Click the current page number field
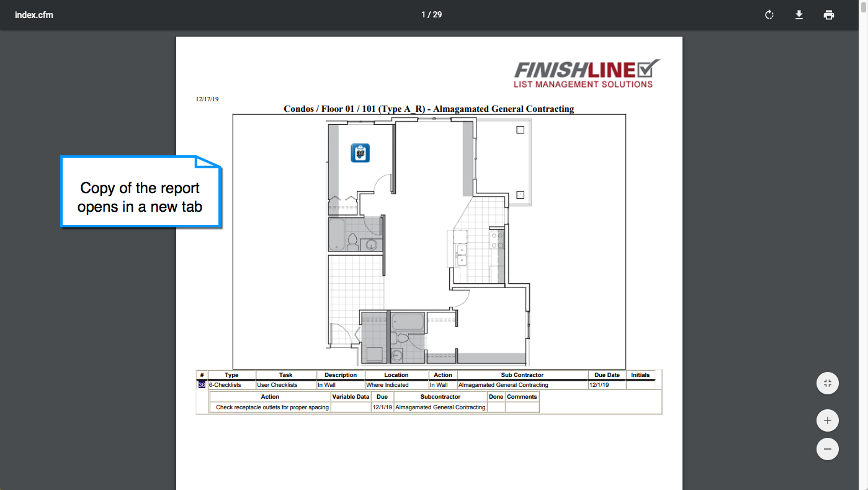868x490 pixels. (x=424, y=15)
